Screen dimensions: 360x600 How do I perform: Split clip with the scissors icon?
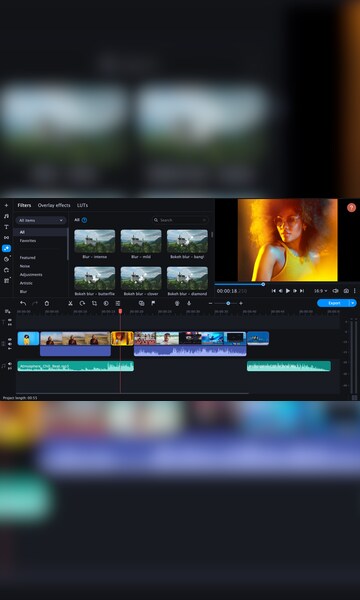click(70, 303)
